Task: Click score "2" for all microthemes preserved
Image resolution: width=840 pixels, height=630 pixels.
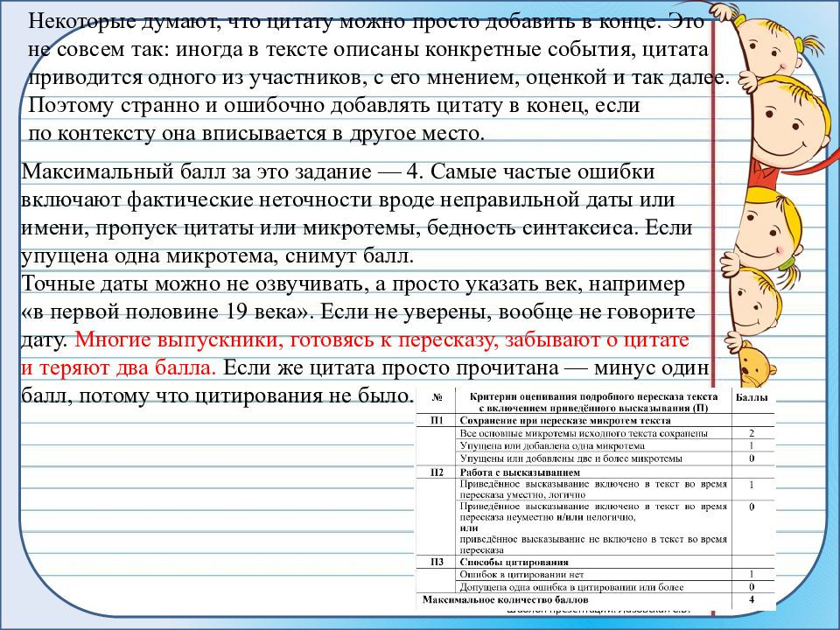Action: tap(752, 433)
